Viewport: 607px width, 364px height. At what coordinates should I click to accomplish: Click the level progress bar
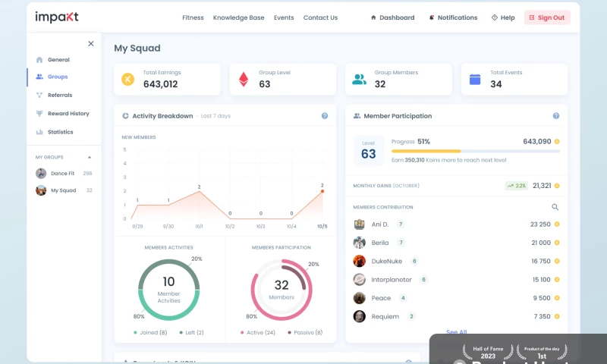pyautogui.click(x=475, y=151)
